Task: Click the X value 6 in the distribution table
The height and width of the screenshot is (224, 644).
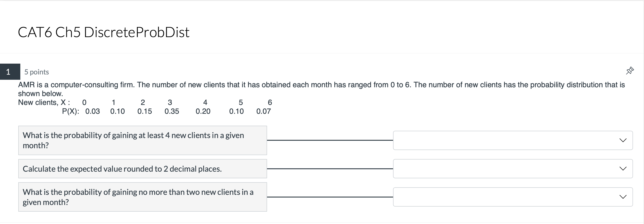Action: pos(270,102)
